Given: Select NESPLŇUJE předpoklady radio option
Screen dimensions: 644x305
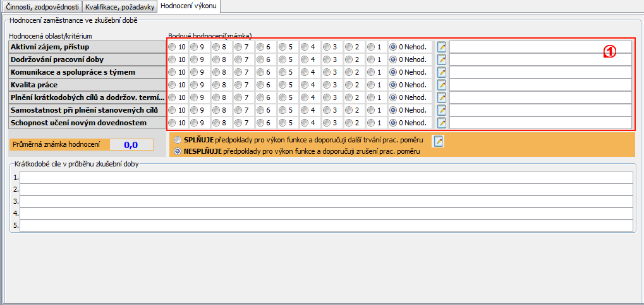Looking at the screenshot, I should (178, 151).
